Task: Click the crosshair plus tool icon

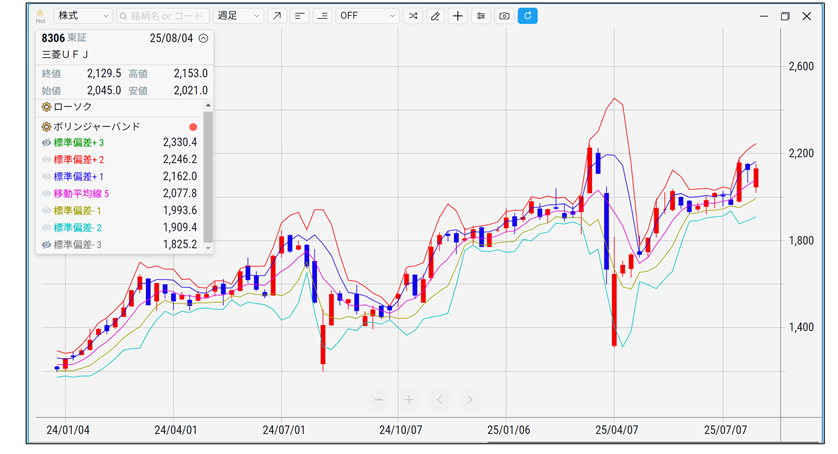Action: pos(457,16)
